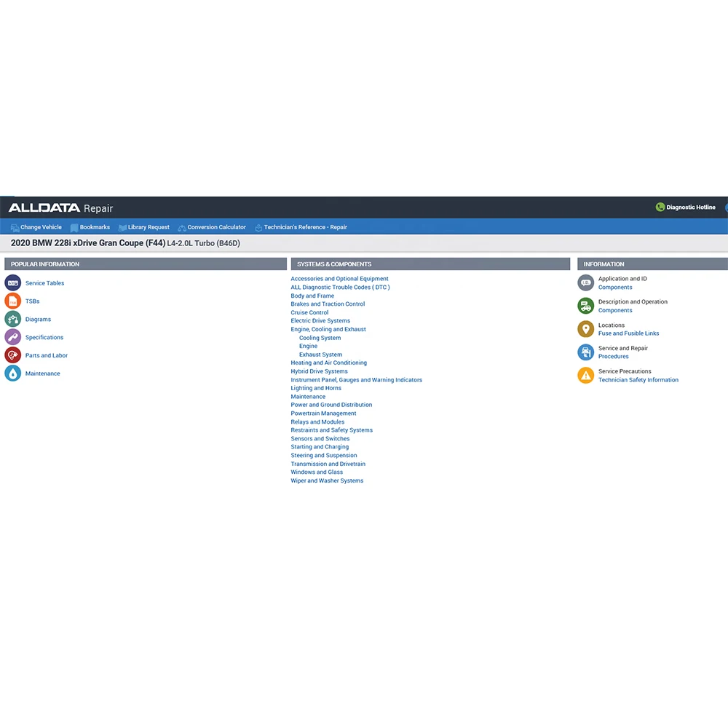Open Exhaust System sub-item
Viewport: 728px width, 728px height.
321,355
